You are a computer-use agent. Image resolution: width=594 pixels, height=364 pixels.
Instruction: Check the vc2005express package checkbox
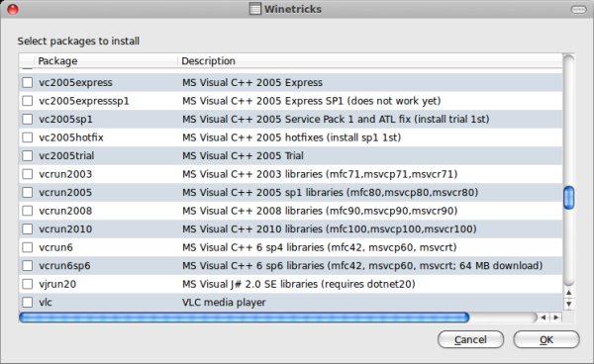[x=28, y=82]
